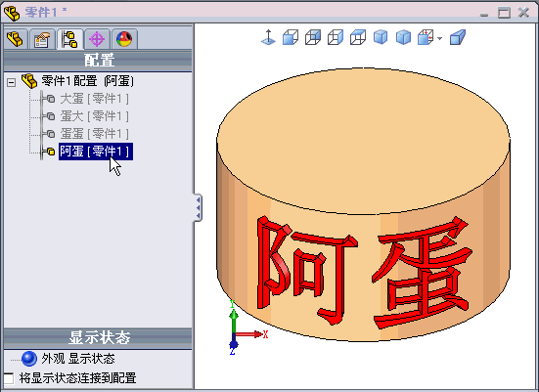Screen dimensions: 539x392
Task: Select wireframe cube display icon
Action: click(x=358, y=37)
